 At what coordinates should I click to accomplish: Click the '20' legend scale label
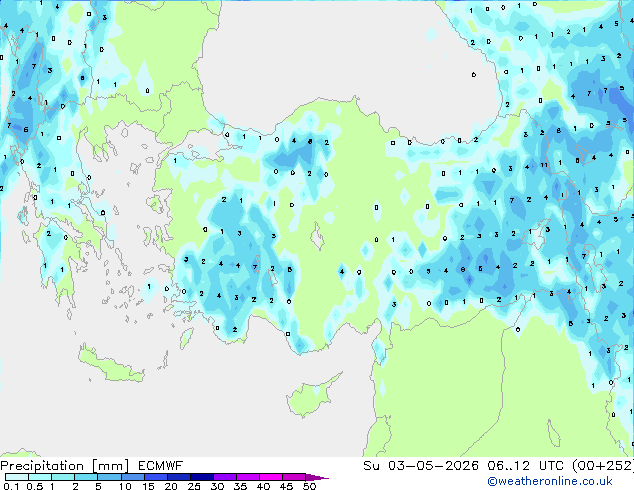171,486
